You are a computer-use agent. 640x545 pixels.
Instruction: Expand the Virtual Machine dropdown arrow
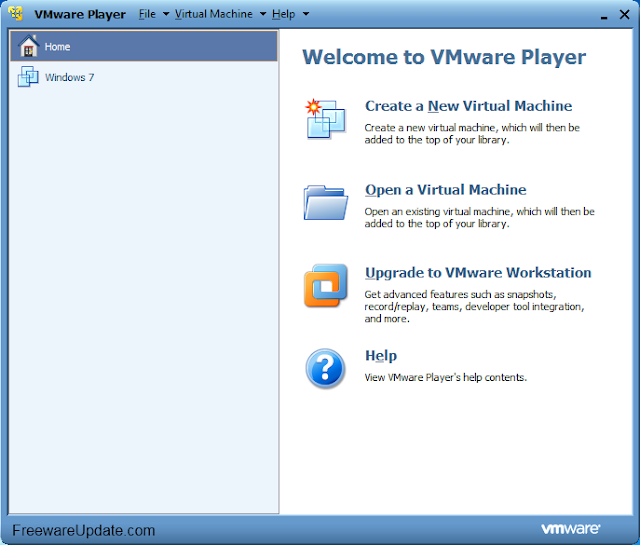[x=263, y=14]
